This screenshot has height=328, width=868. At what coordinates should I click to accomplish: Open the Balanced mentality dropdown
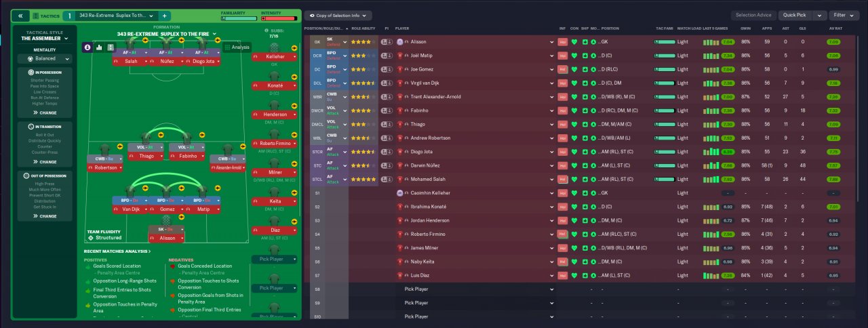point(45,58)
